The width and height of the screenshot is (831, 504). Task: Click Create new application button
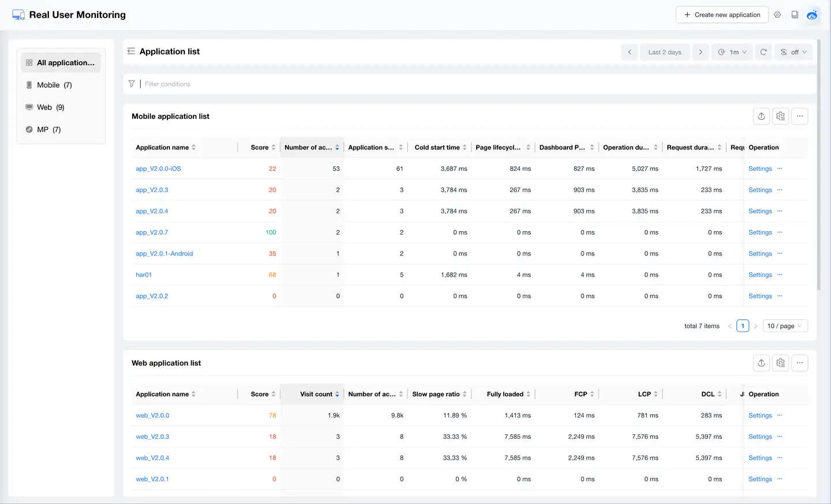pos(721,15)
